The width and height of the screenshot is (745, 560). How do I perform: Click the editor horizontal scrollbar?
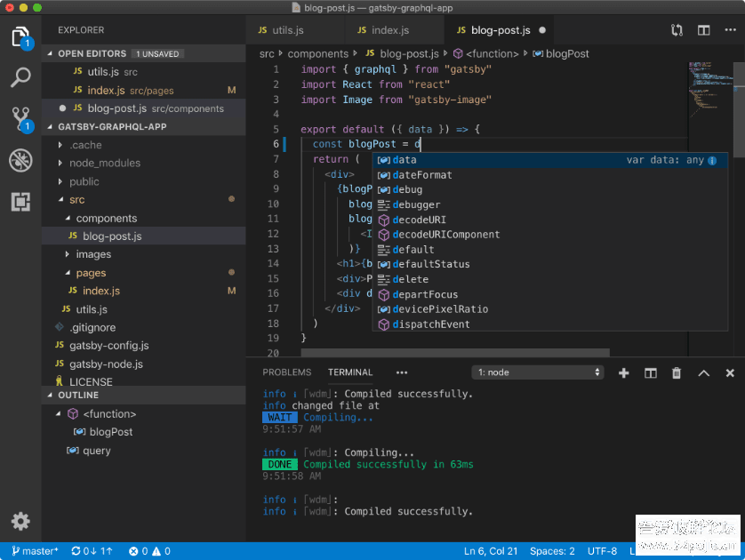pos(454,352)
